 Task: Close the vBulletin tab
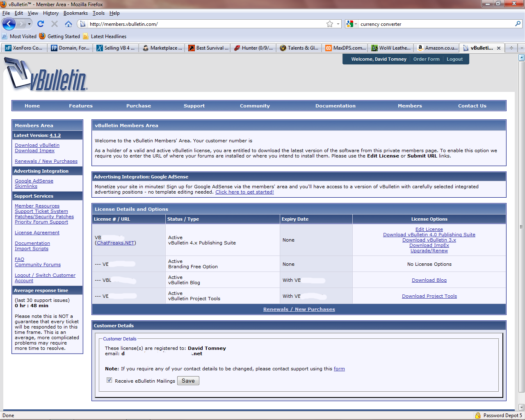click(499, 48)
